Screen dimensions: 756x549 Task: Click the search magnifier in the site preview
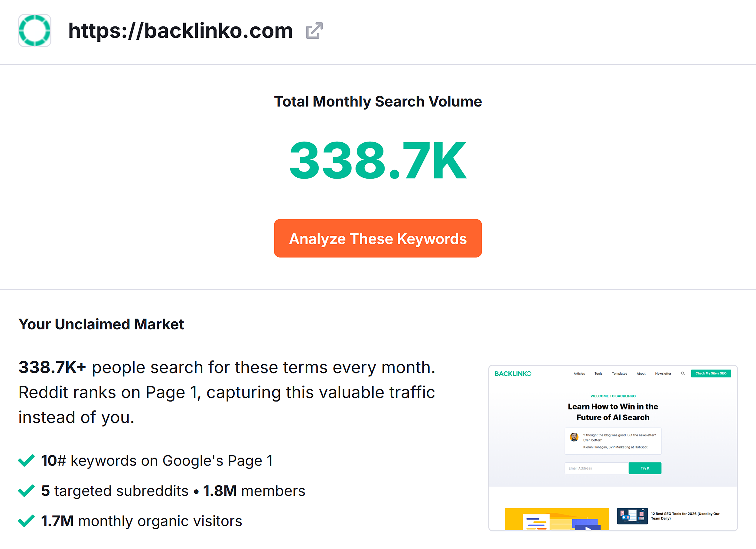[683, 373]
